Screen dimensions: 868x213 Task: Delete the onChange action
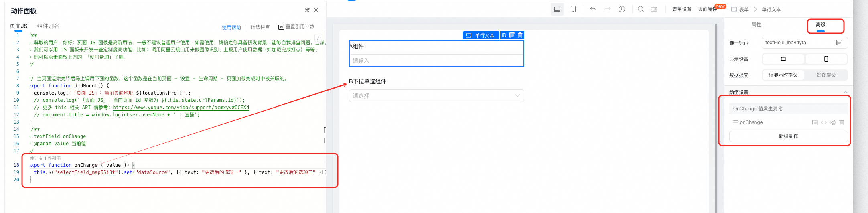[x=842, y=122]
